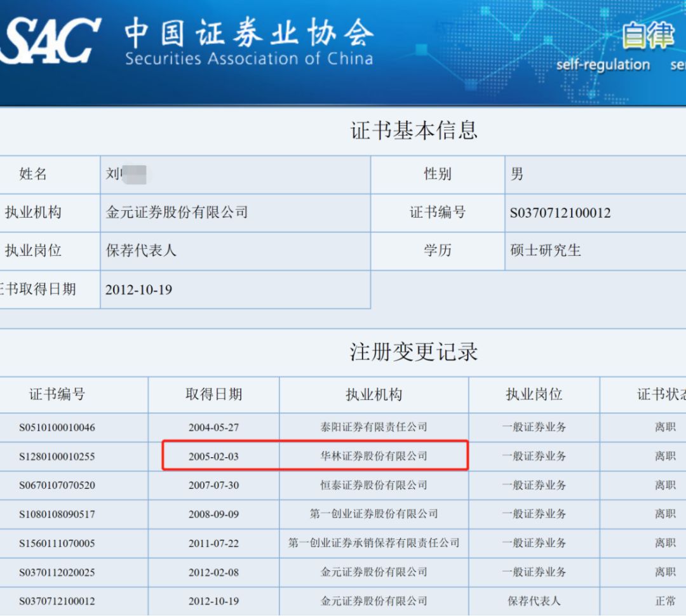Viewport: 686px width, 616px height.
Task: Click 金元证券股份有限公司 in the 执业机构 field
Action: (177, 213)
